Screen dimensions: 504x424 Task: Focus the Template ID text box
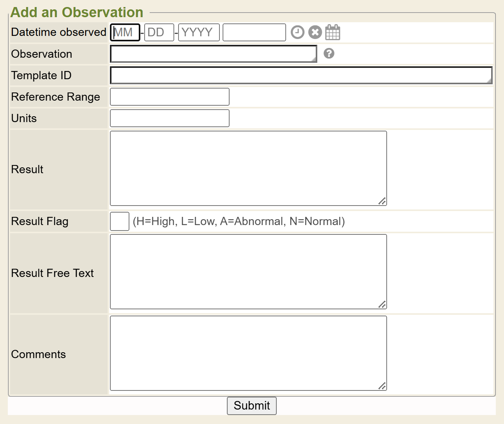pos(301,75)
